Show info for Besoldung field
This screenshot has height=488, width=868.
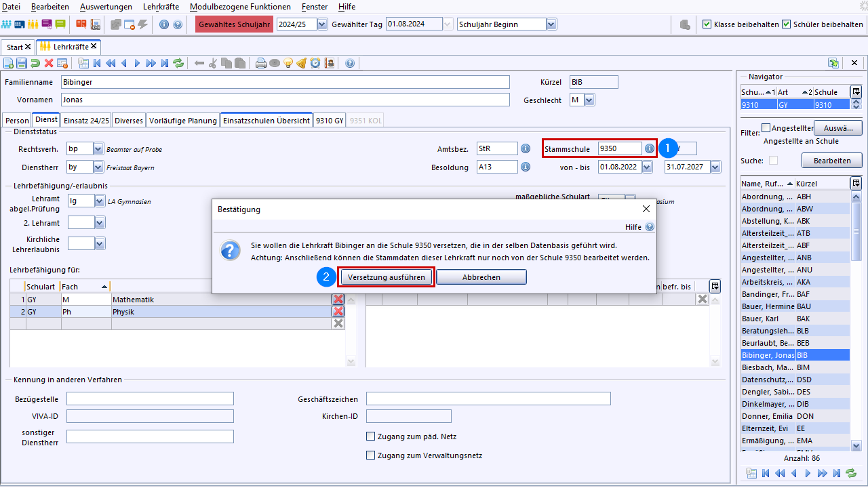tap(525, 167)
